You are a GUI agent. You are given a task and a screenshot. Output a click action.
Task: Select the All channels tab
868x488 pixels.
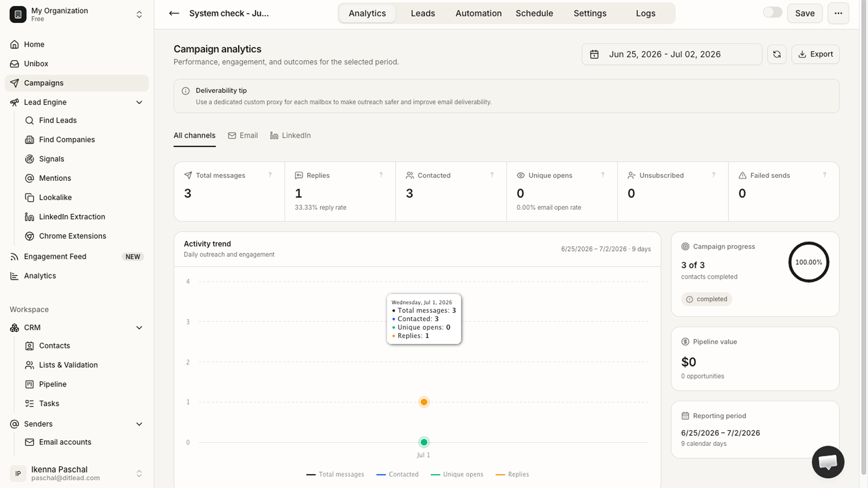click(194, 136)
